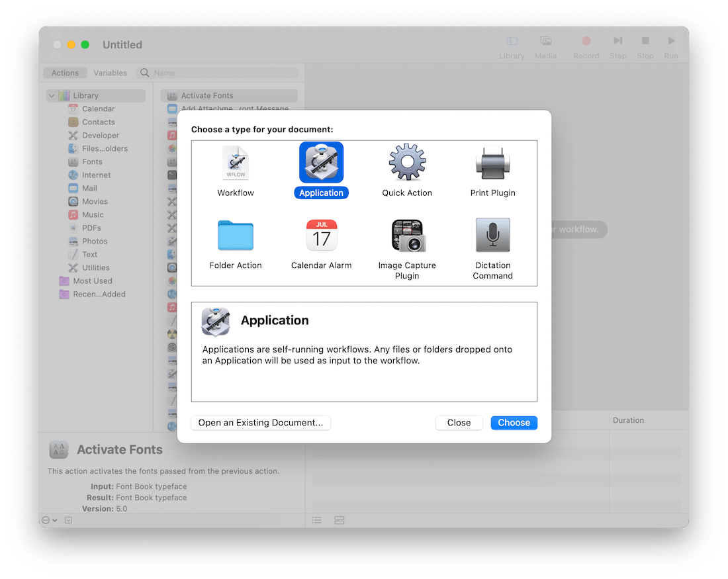Open the options dropdown at bottom-left
Screen dimensions: 728x579
[50, 520]
